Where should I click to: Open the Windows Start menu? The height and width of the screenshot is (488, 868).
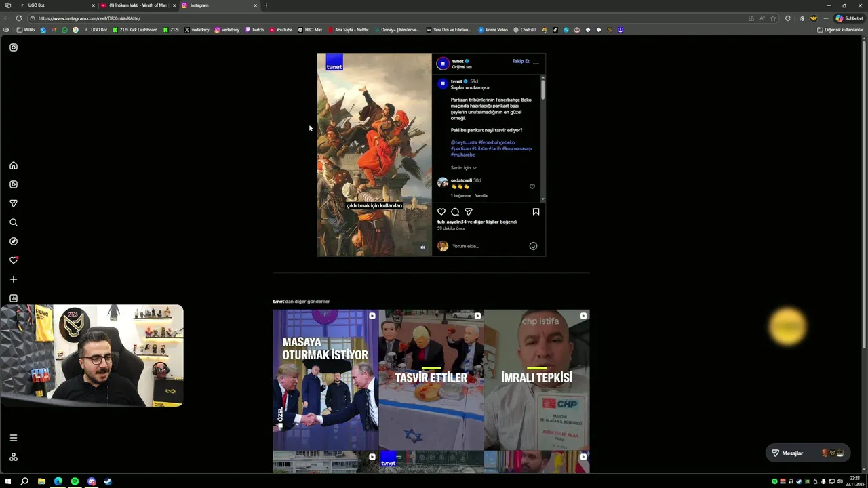[8, 481]
